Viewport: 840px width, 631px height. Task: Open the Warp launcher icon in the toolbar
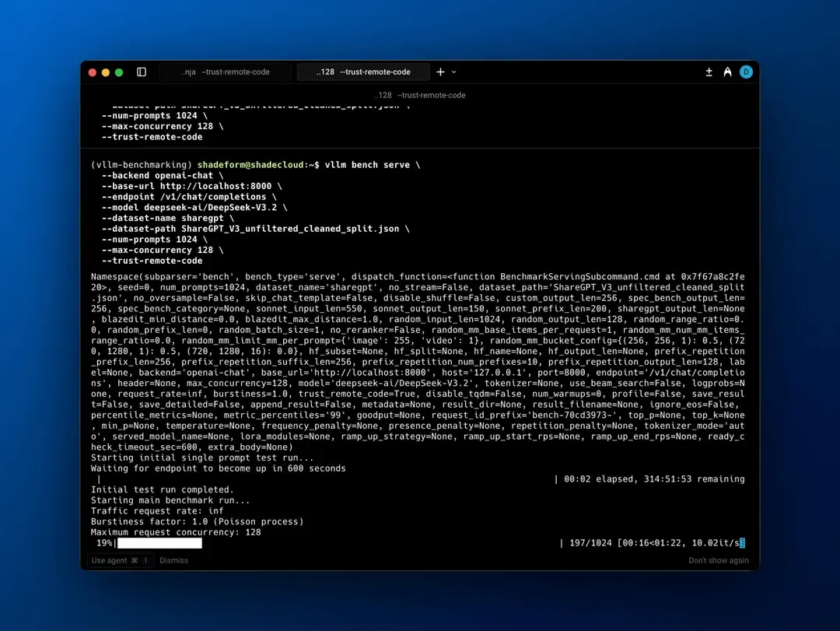[x=726, y=72]
